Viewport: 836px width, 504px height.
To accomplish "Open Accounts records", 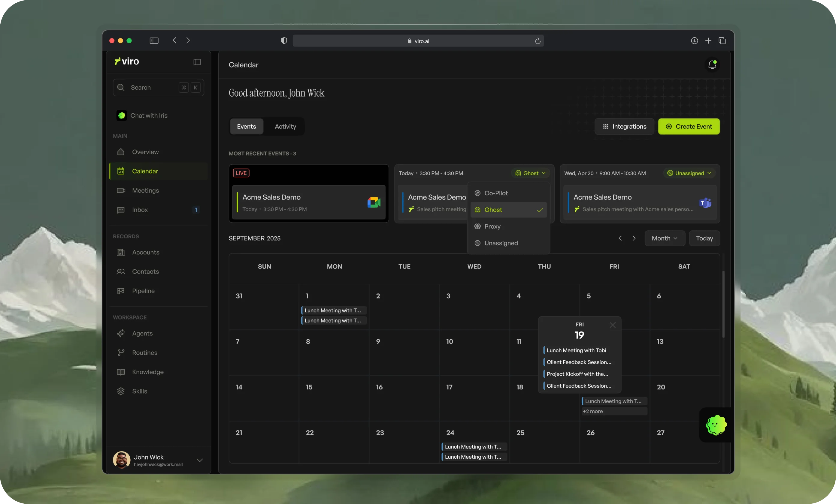I will pyautogui.click(x=158, y=252).
